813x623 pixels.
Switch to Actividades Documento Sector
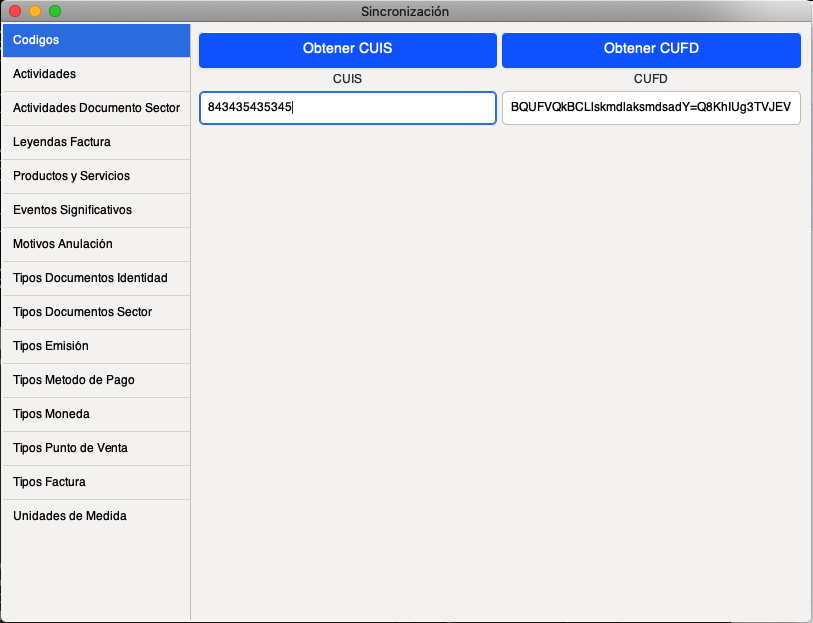pos(95,108)
